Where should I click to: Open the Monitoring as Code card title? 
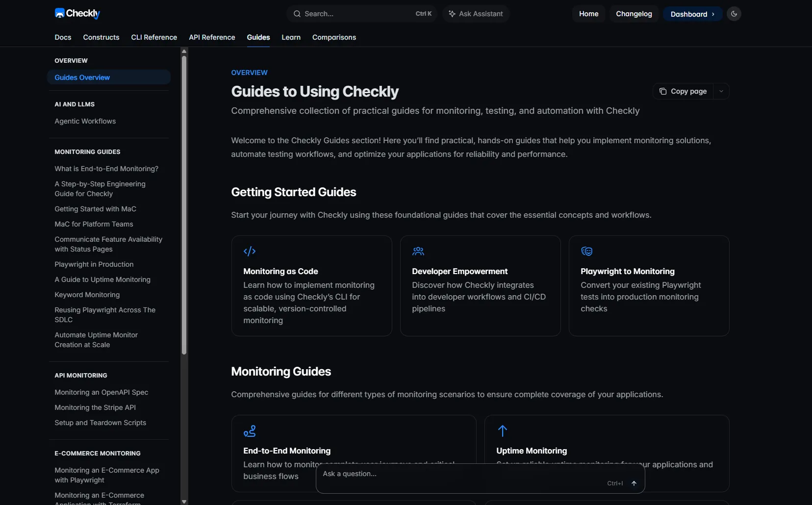pos(280,271)
